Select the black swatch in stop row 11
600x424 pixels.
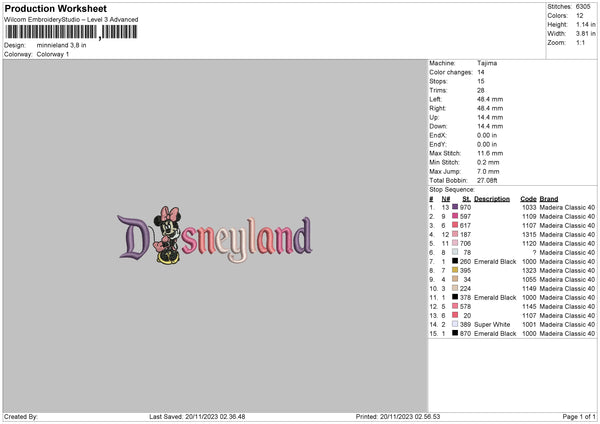tap(455, 297)
